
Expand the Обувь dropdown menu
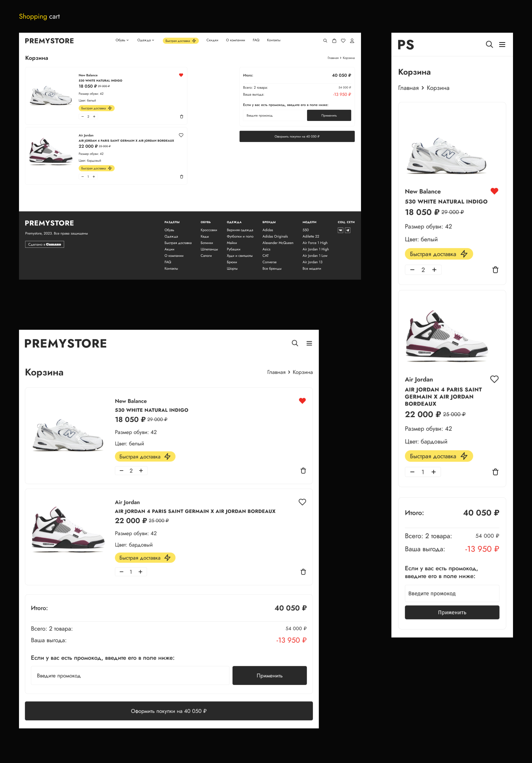pyautogui.click(x=122, y=40)
